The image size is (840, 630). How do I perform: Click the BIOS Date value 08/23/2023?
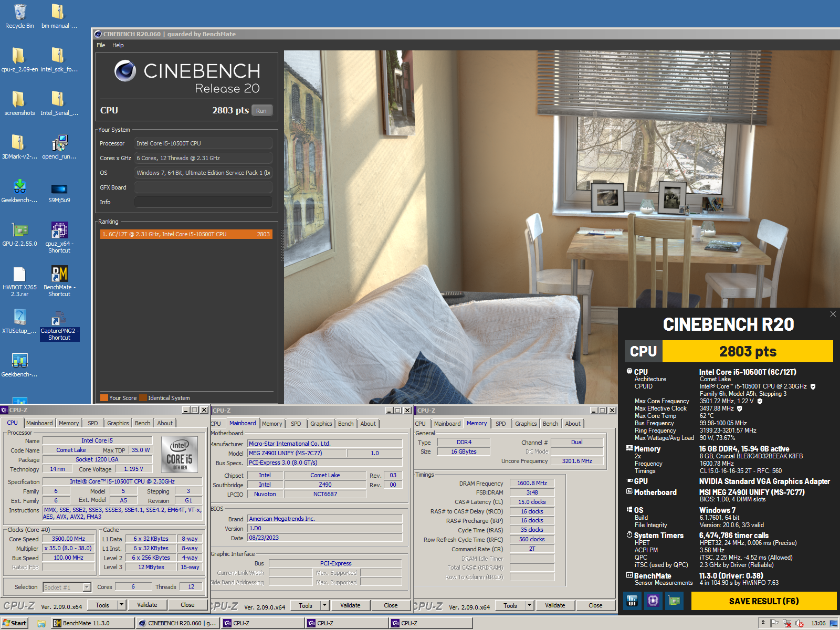325,538
